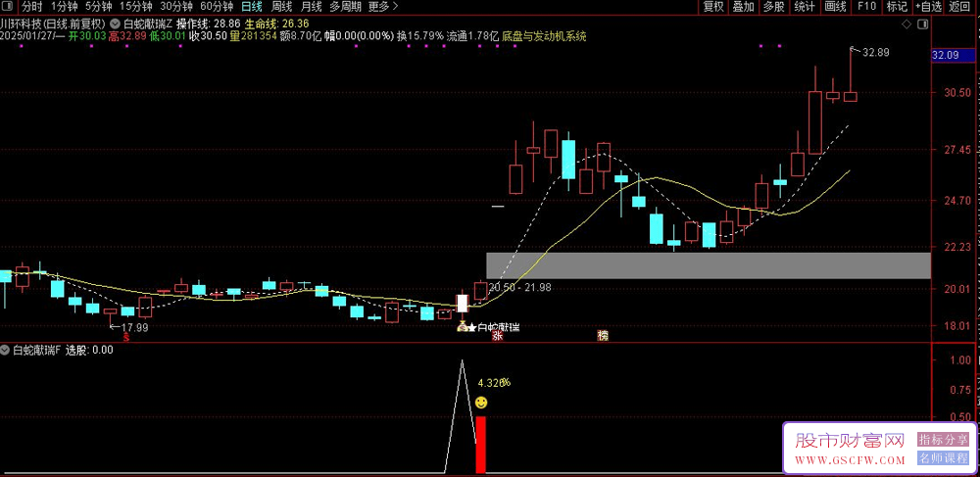This screenshot has height=477, width=980.
Task: Click the 32.89 high price label
Action: click(875, 53)
